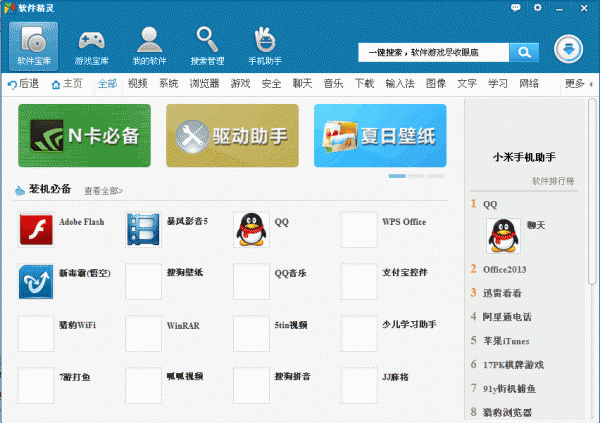Open the 驱动助手 banner
Image resolution: width=600 pixels, height=423 pixels.
[232, 136]
